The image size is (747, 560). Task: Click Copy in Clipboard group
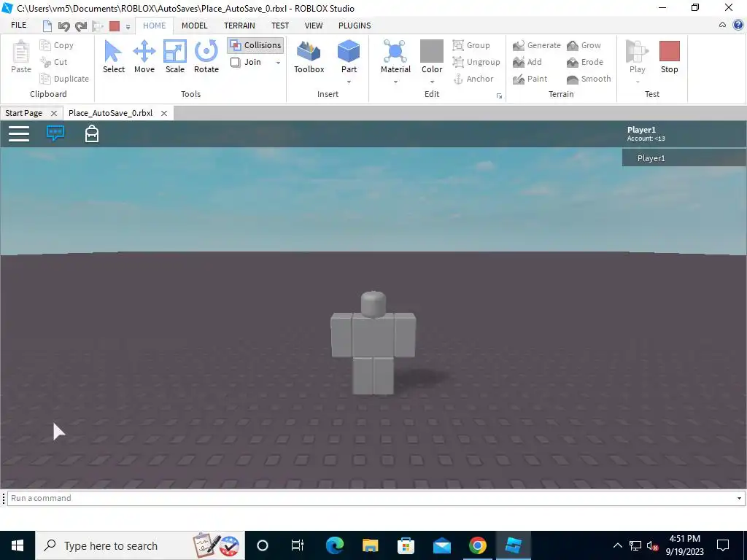pos(57,45)
